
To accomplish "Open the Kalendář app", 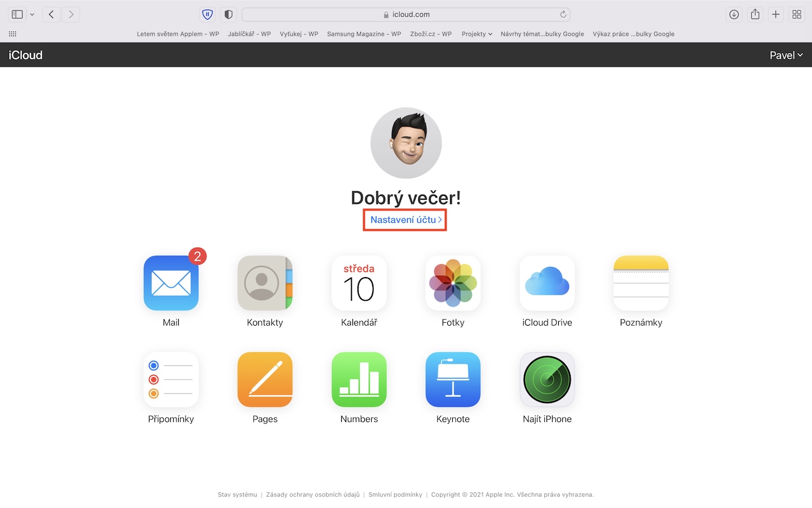I will pyautogui.click(x=359, y=283).
